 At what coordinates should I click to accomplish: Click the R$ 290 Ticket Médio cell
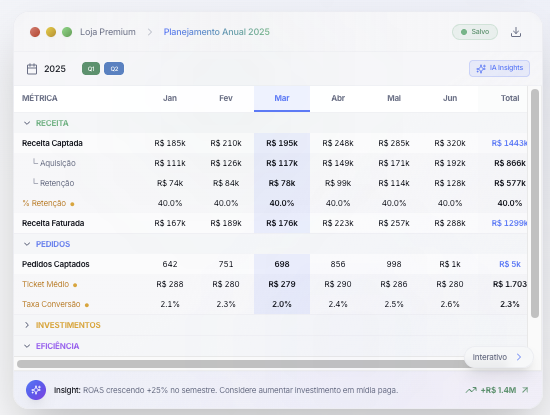[x=338, y=284]
